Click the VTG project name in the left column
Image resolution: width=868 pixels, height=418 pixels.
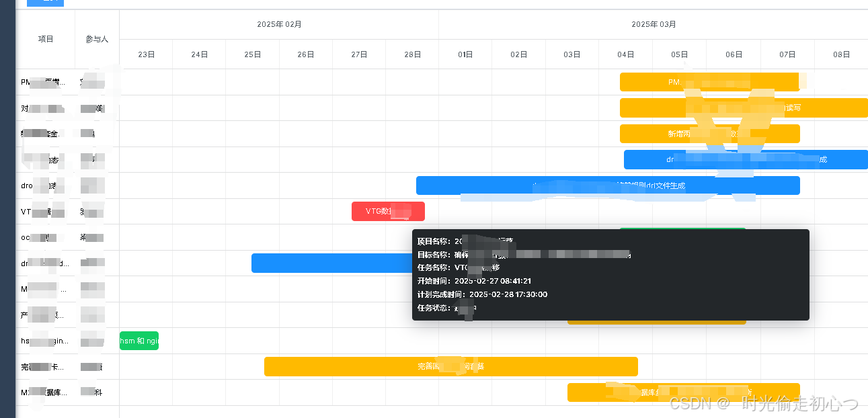click(x=37, y=211)
